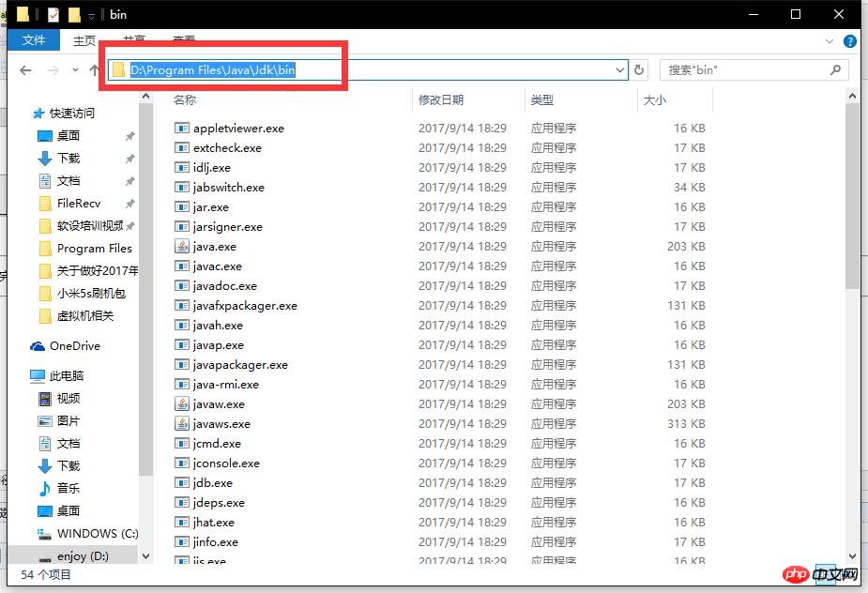Select the jabswitch.exe file icon
Viewport: 868px width, 593px height.
coord(181,187)
